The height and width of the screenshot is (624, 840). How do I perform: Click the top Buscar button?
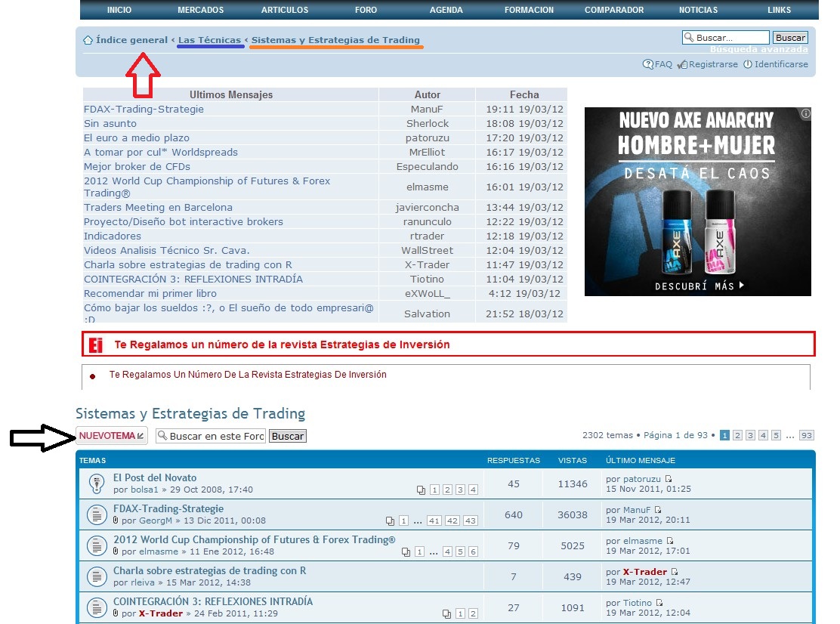[x=790, y=38]
